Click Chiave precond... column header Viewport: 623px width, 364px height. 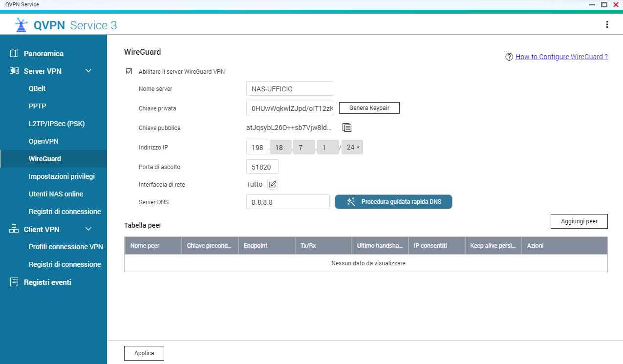coord(210,246)
